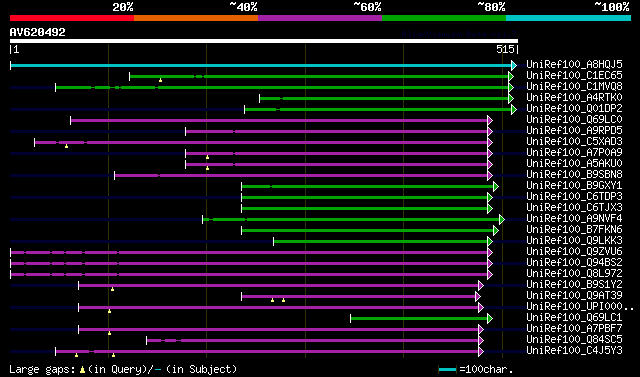
Task: Click the green alignment bar of Q69LC1
Action: [x=419, y=318]
